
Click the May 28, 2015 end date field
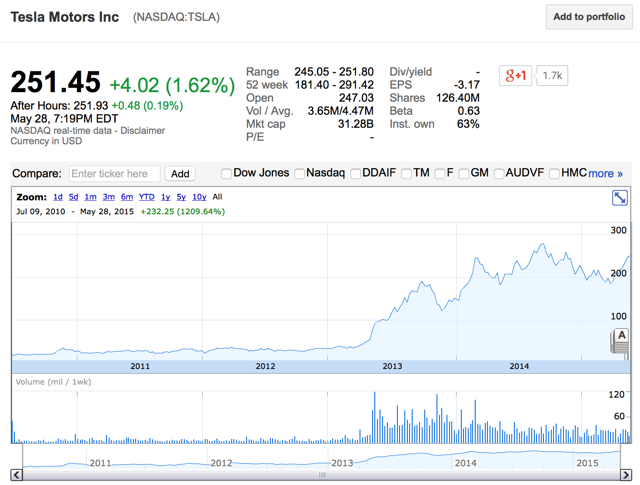point(107,211)
